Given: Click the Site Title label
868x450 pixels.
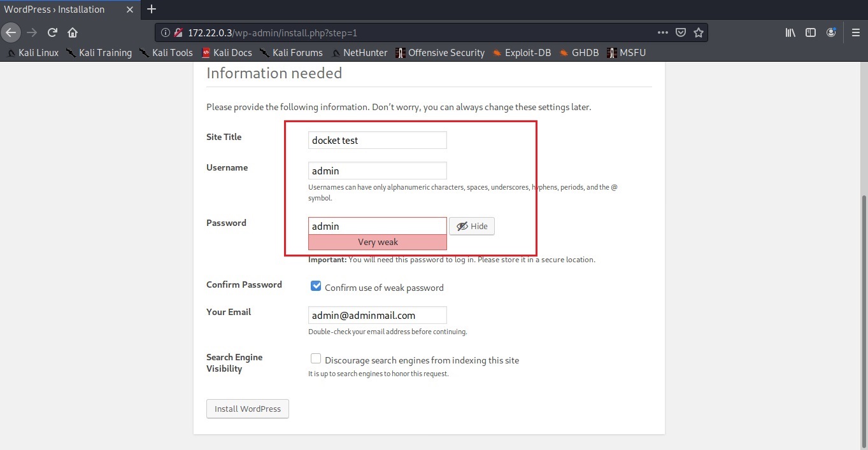Looking at the screenshot, I should coord(224,137).
